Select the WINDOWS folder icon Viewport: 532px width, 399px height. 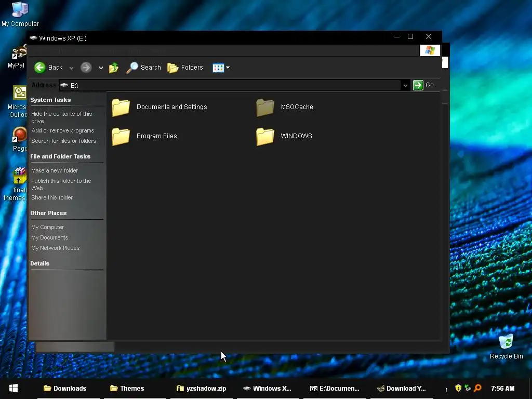[265, 137]
